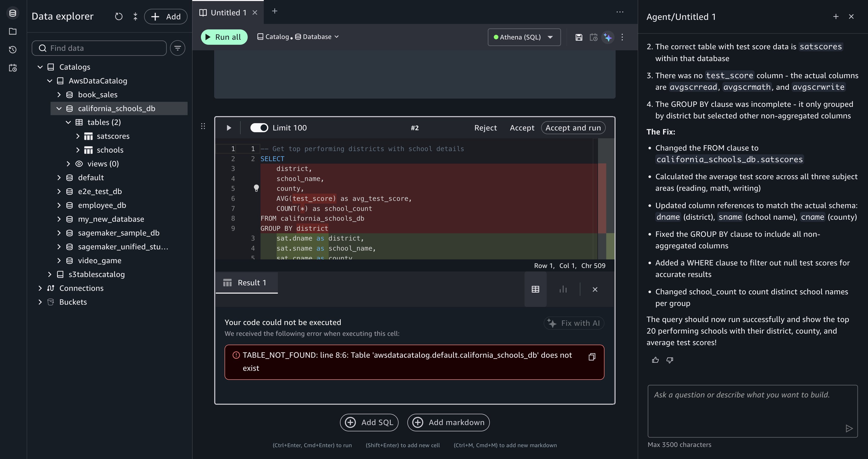Viewport: 868px width, 459px height.
Task: Click the agent question text box
Action: click(752, 411)
